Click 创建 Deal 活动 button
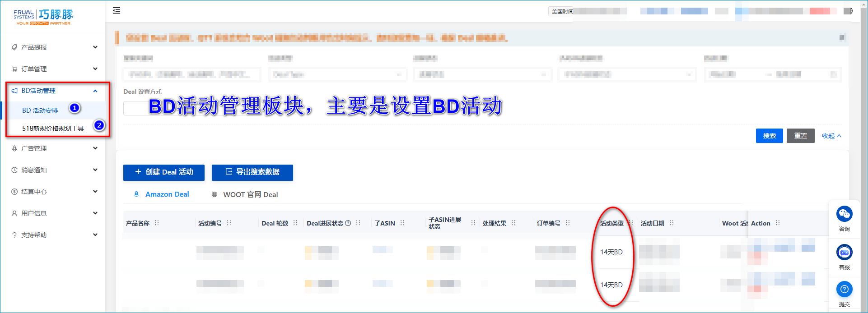This screenshot has height=313, width=868. [164, 172]
